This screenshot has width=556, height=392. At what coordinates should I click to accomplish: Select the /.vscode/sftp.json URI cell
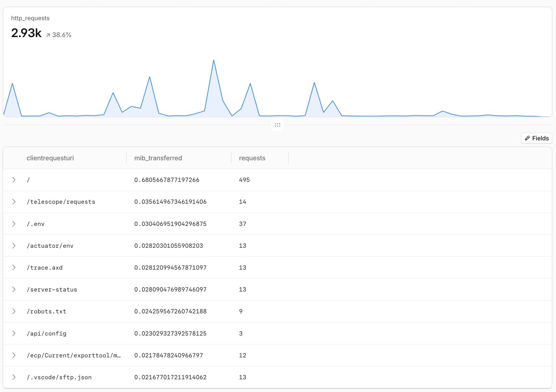click(59, 377)
